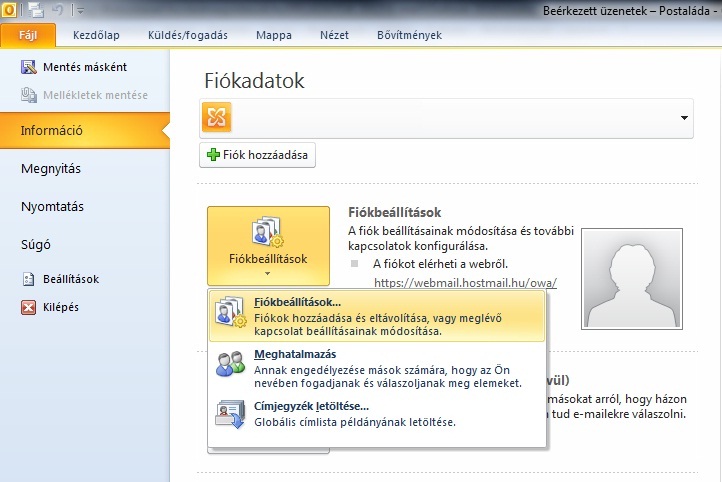Switch to the Küldés/fogadás tab

click(x=187, y=35)
